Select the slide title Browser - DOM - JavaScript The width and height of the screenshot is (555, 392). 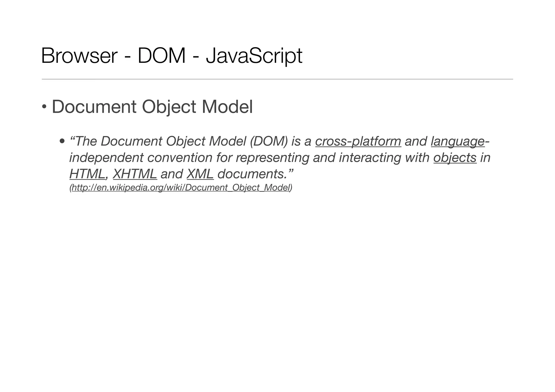point(172,56)
